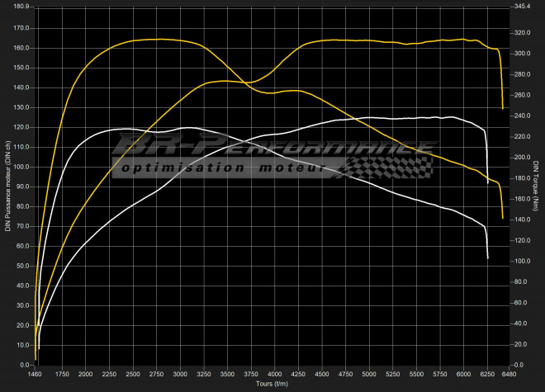Click the 345.4 label on the torque axis

[x=522, y=7]
